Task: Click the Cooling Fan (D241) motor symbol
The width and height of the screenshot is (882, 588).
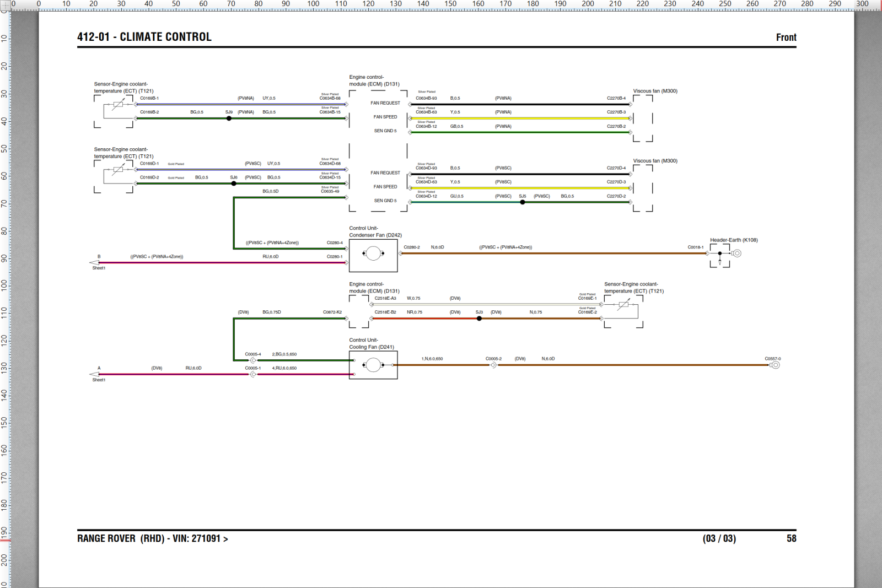Action: pos(373,365)
